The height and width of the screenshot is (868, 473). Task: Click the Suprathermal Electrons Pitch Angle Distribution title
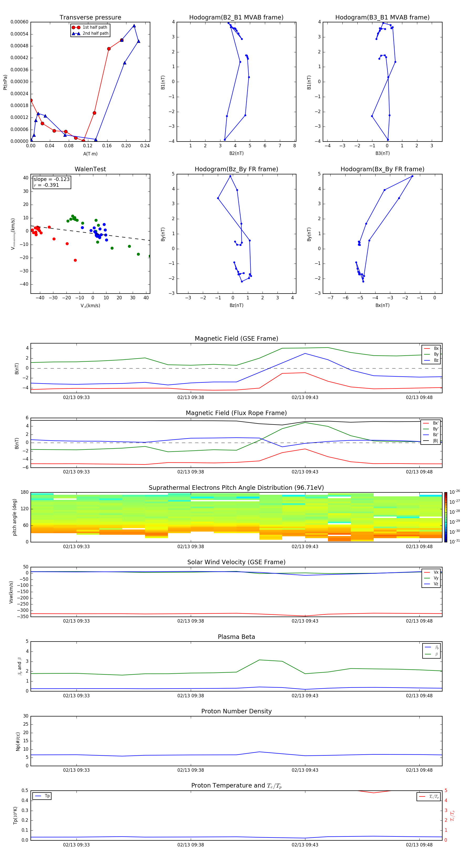tap(236, 488)
